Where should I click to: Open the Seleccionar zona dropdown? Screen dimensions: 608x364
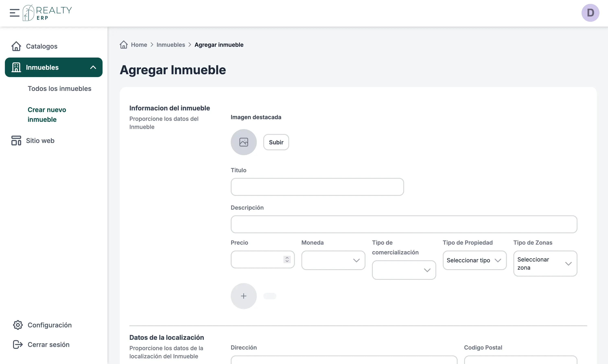pyautogui.click(x=545, y=264)
